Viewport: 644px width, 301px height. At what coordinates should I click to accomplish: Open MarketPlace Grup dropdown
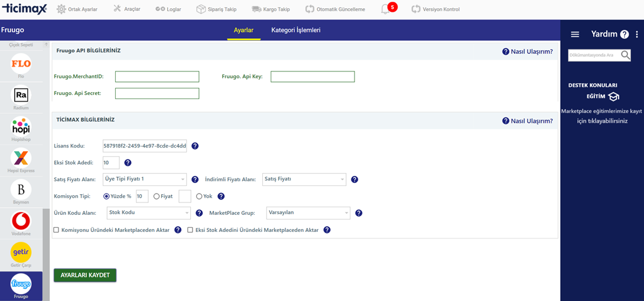point(308,213)
